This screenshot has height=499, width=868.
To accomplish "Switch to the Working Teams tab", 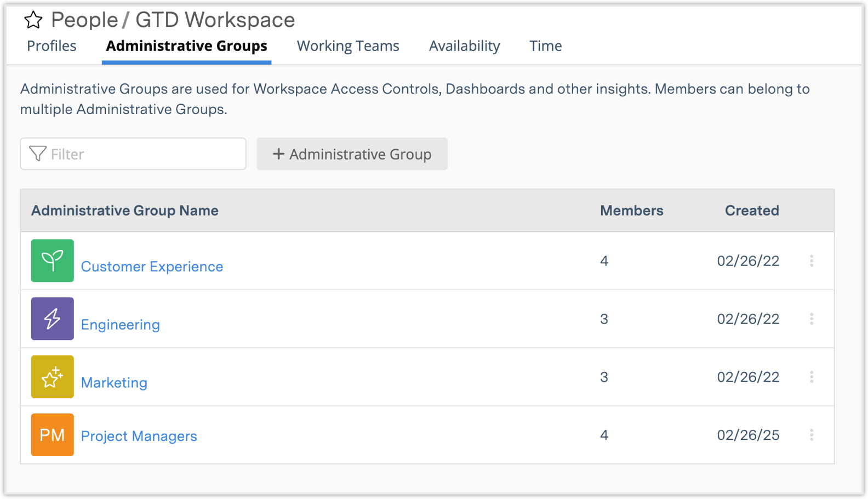I will pyautogui.click(x=348, y=46).
